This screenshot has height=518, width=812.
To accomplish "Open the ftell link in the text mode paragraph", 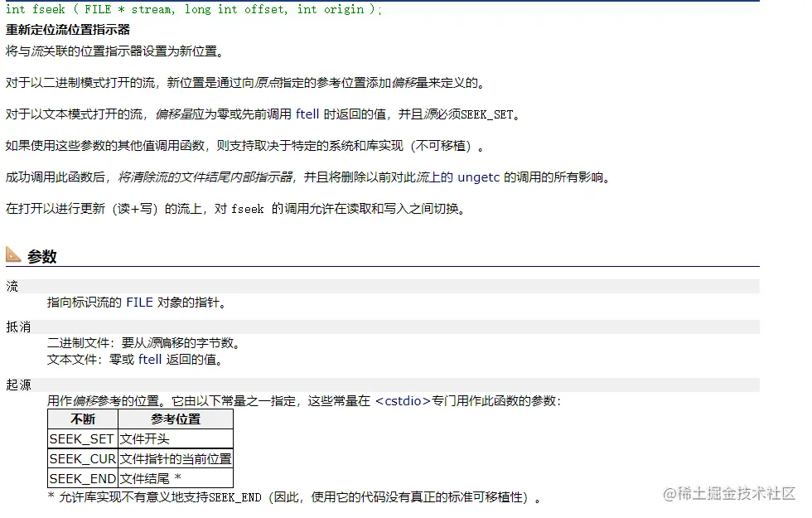I will (307, 114).
